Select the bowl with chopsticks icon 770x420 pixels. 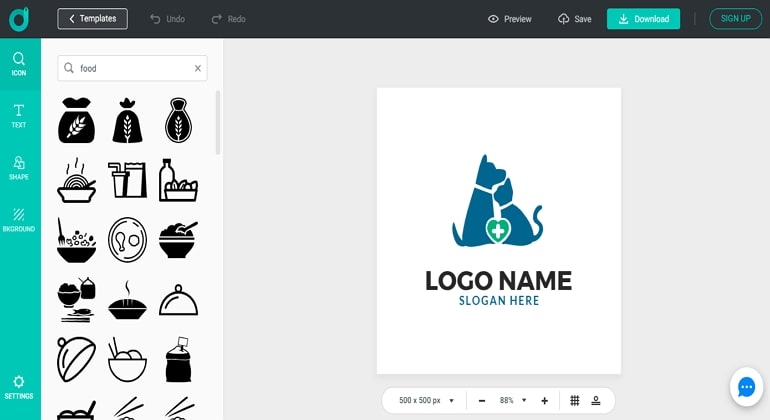pyautogui.click(x=127, y=360)
